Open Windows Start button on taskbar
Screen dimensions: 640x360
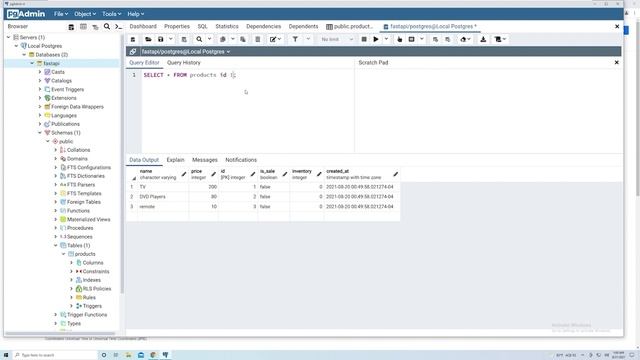(x=6, y=355)
